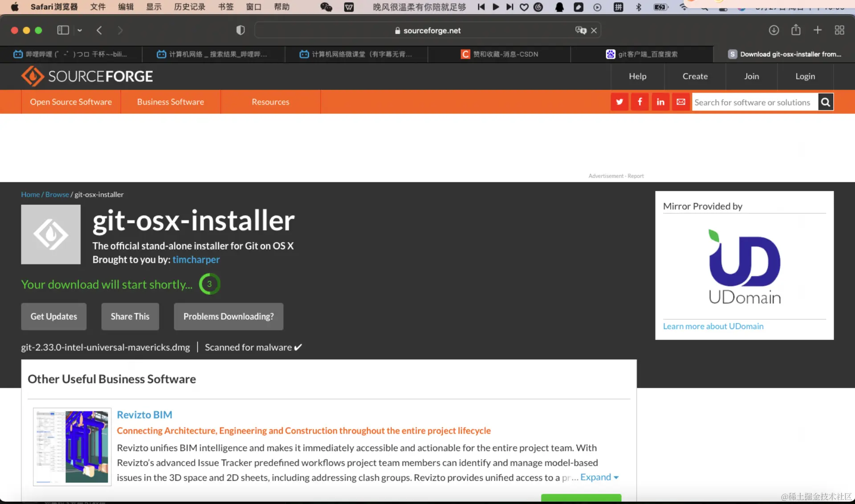
Task: Show Safari downloads list
Action: tap(774, 30)
